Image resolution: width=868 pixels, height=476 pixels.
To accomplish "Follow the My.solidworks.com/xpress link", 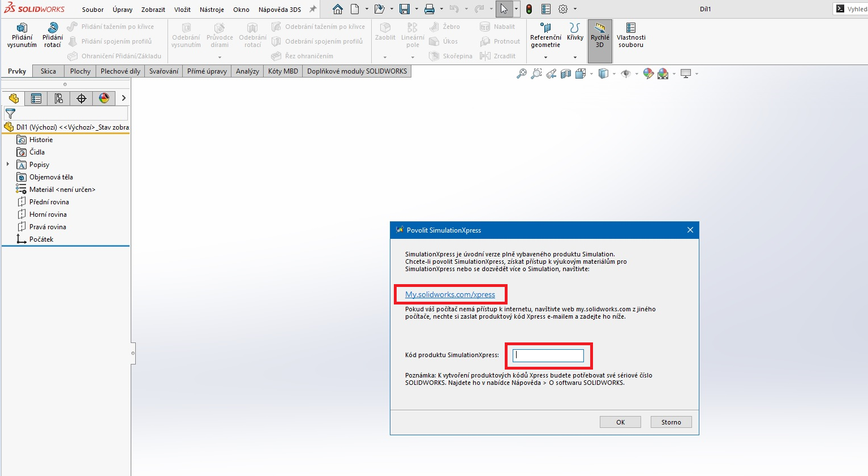I will pos(450,294).
